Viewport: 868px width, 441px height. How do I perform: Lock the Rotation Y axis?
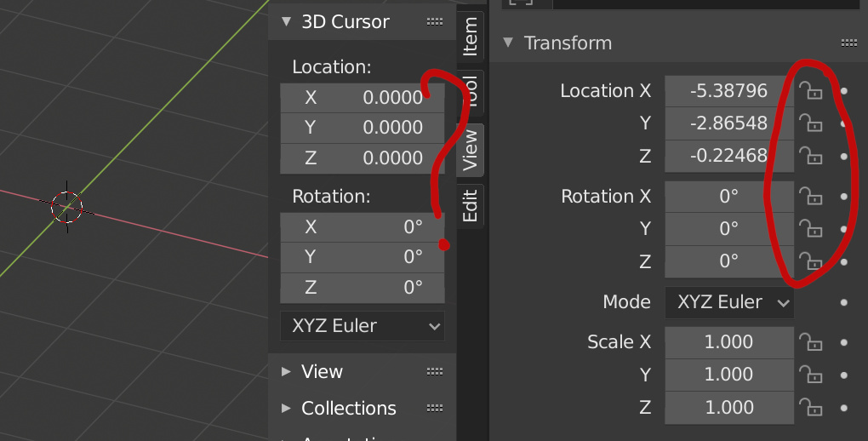tap(811, 228)
